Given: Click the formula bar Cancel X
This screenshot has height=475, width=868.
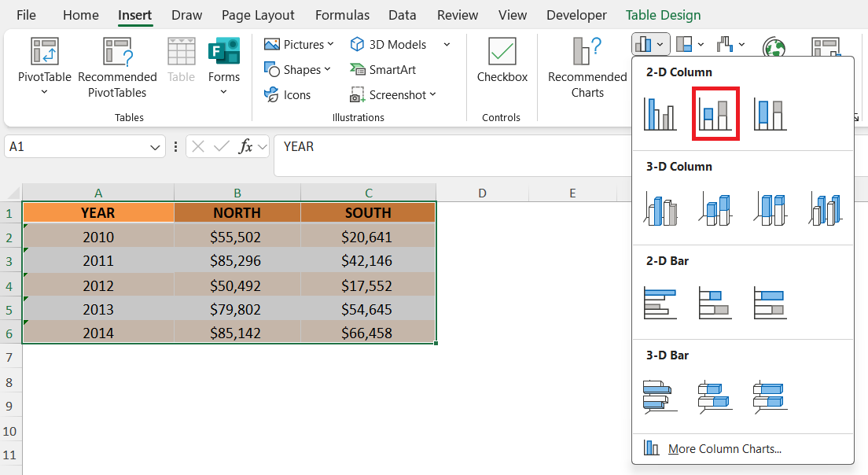Looking at the screenshot, I should point(198,146).
